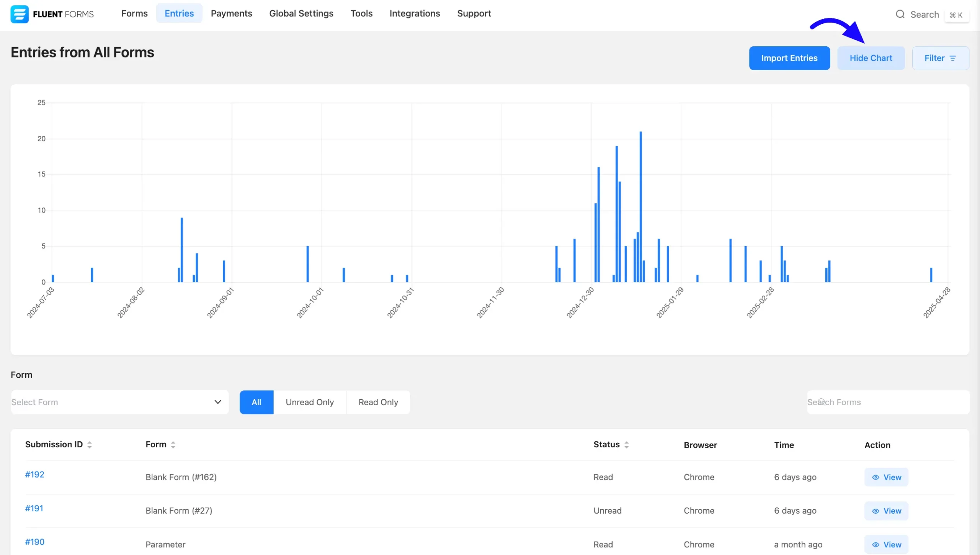The width and height of the screenshot is (980, 555).
Task: View entry from Blank Form (#27)
Action: 886,511
